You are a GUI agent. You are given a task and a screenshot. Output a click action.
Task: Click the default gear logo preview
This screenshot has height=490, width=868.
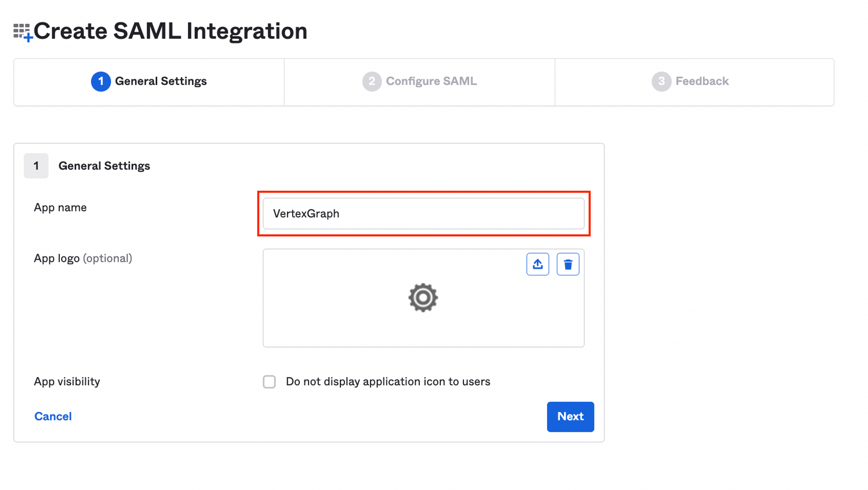coord(423,298)
